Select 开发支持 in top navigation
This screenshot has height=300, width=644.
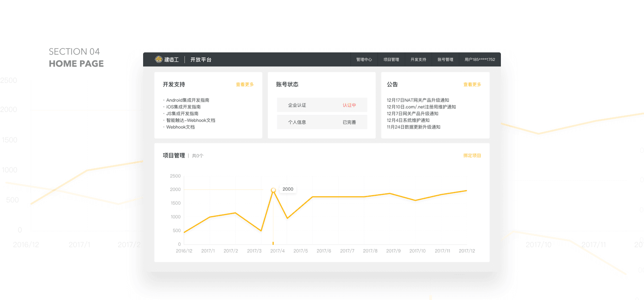pos(418,60)
